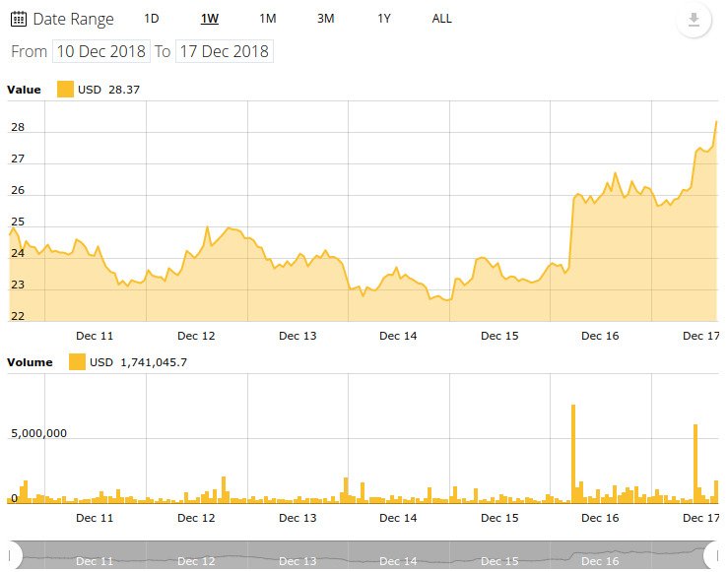Open the To date field

point(224,51)
